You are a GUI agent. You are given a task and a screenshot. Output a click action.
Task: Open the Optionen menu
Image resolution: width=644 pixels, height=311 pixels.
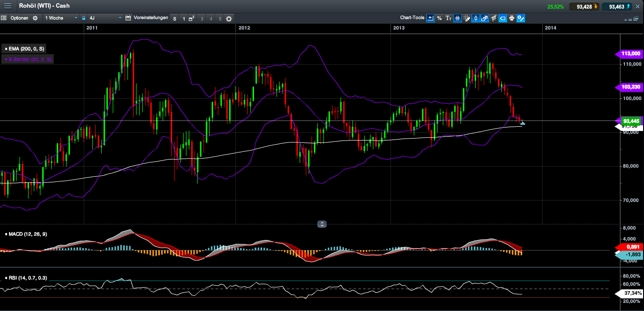pyautogui.click(x=20, y=18)
